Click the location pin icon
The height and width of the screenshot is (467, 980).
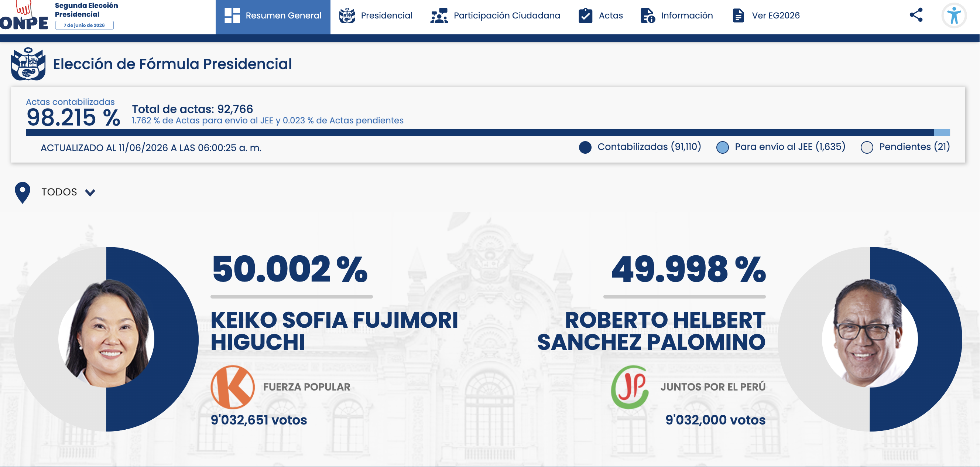(x=23, y=192)
